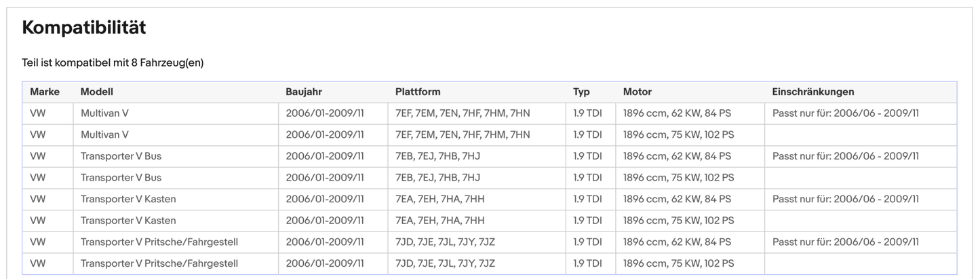Select 102 PS motor cell for Transporter V Kasten
The image size is (980, 279).
(x=678, y=221)
